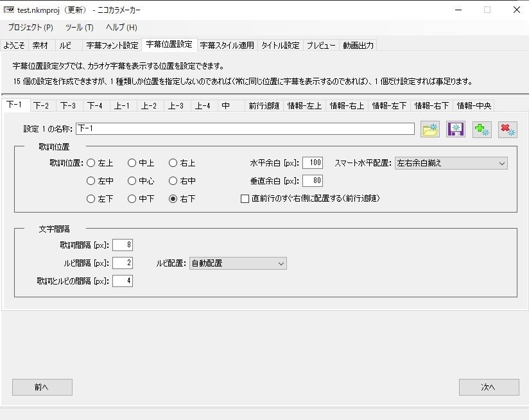
Task: Select the 上-4 position setting tab
Action: click(x=203, y=106)
